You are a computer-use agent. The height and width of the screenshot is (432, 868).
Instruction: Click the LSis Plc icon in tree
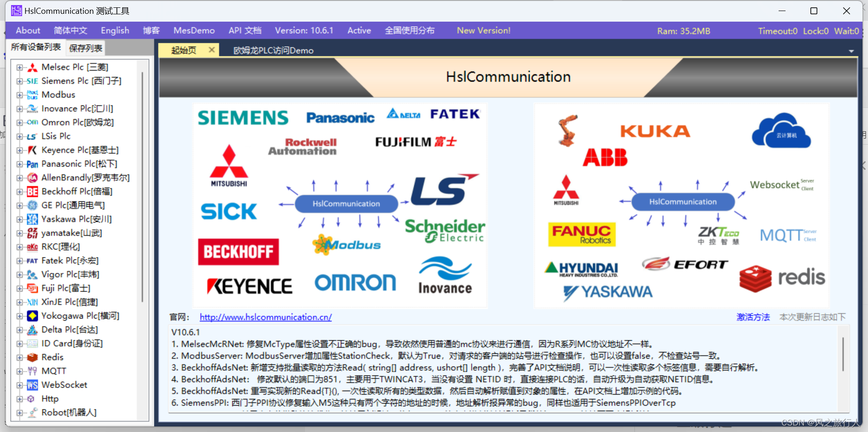coord(32,136)
